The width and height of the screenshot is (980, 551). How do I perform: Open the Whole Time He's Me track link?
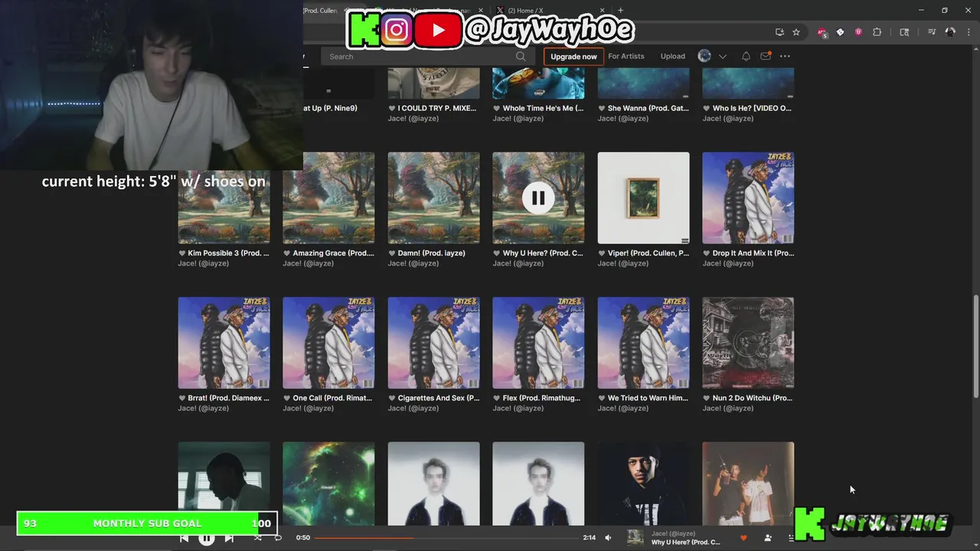[544, 109]
